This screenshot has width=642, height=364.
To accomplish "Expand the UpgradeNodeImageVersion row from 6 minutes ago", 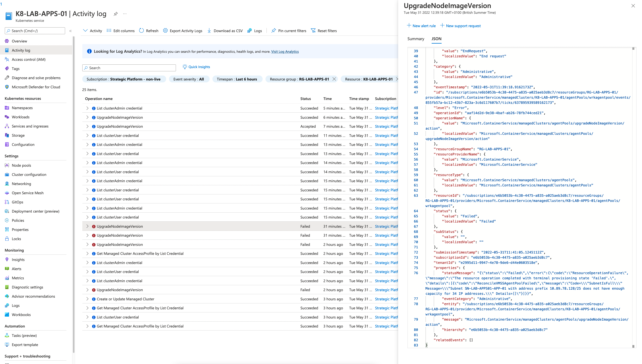I will 87,117.
